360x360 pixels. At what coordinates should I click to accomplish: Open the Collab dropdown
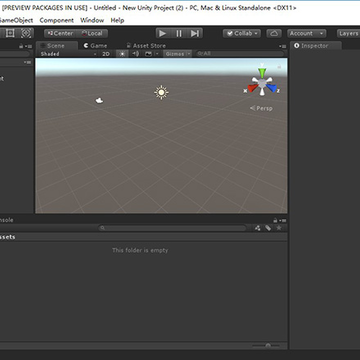pos(242,33)
